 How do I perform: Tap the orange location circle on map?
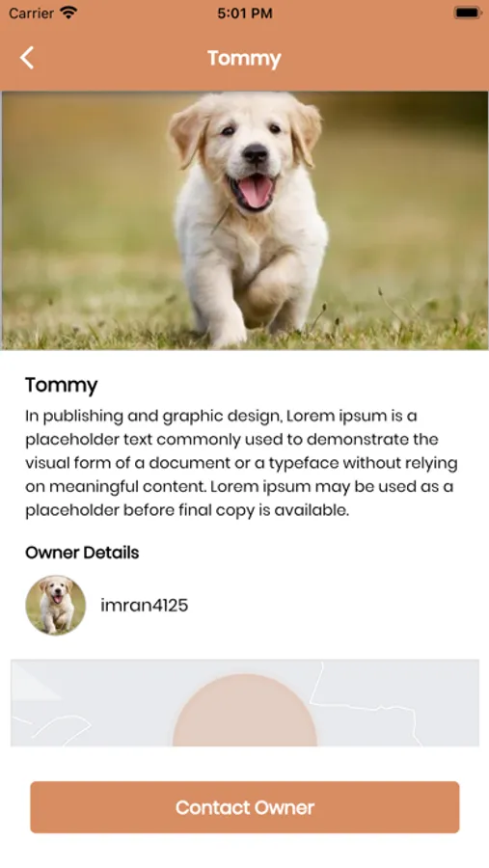[245, 712]
